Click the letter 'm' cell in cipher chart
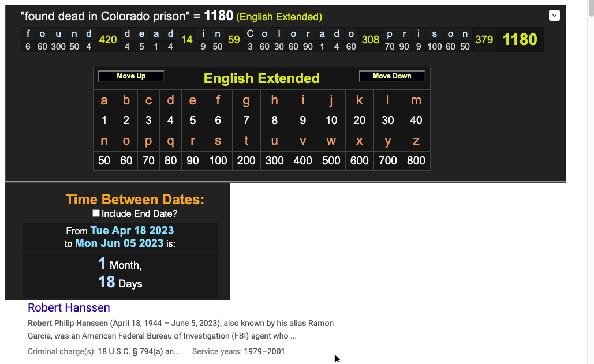 click(x=416, y=100)
